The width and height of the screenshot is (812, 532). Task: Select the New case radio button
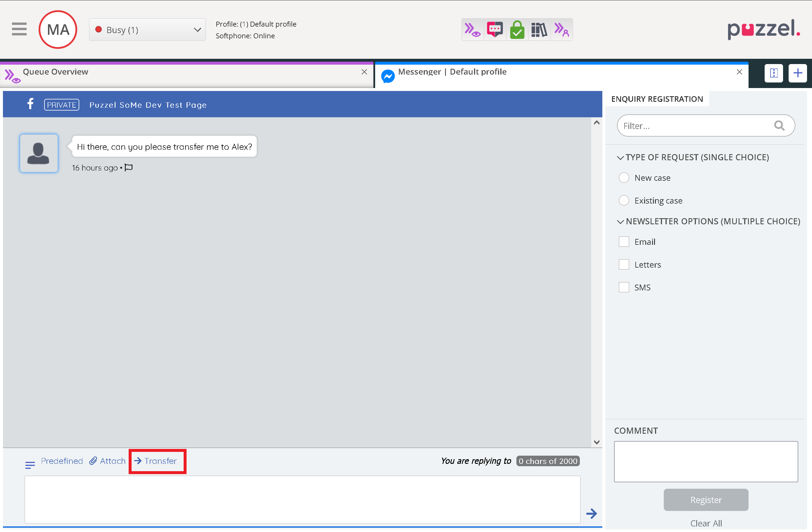tap(624, 178)
